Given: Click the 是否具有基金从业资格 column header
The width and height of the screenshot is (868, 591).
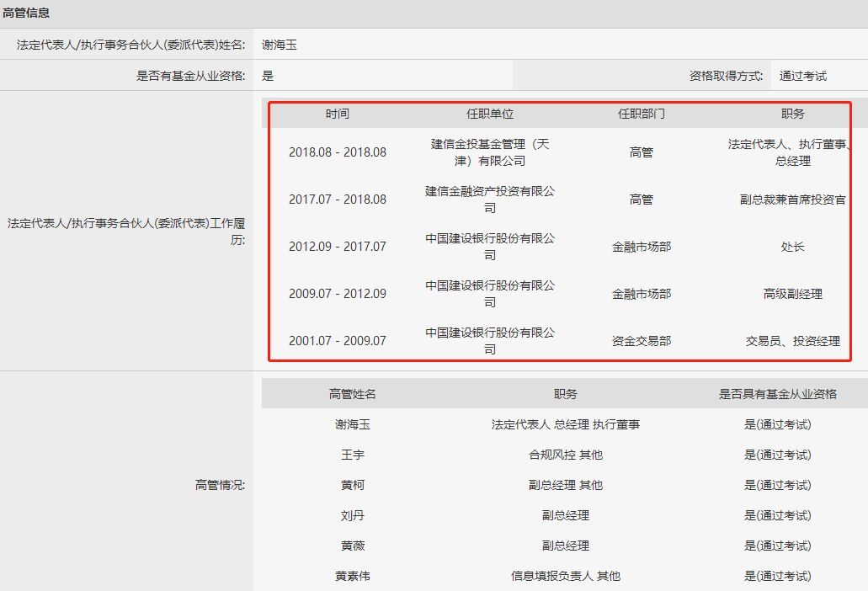Looking at the screenshot, I should [x=777, y=393].
